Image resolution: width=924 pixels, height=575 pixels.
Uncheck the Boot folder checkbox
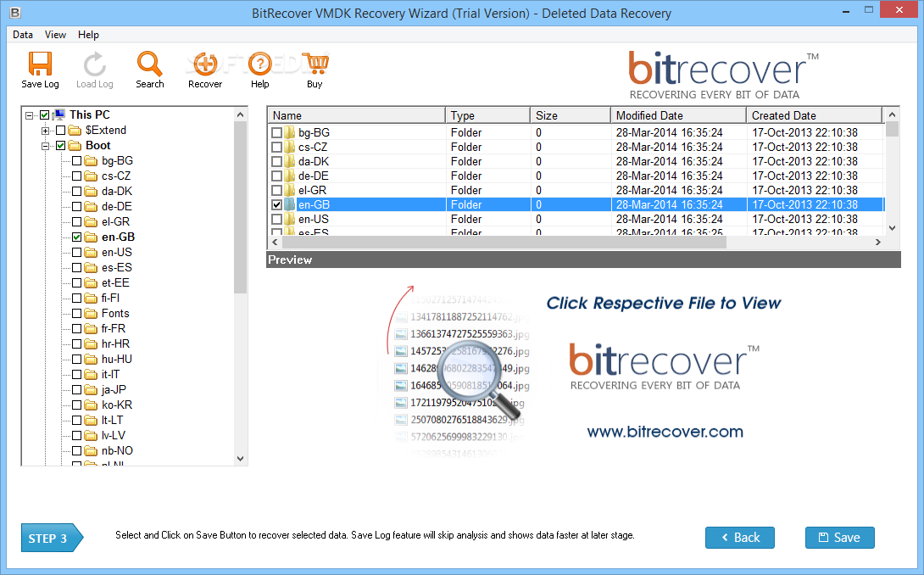(60, 146)
